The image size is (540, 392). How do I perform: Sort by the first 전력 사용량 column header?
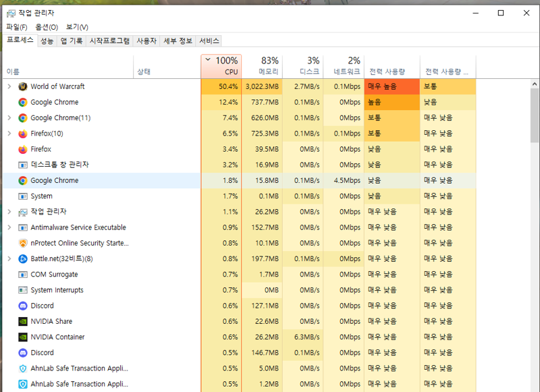(392, 67)
